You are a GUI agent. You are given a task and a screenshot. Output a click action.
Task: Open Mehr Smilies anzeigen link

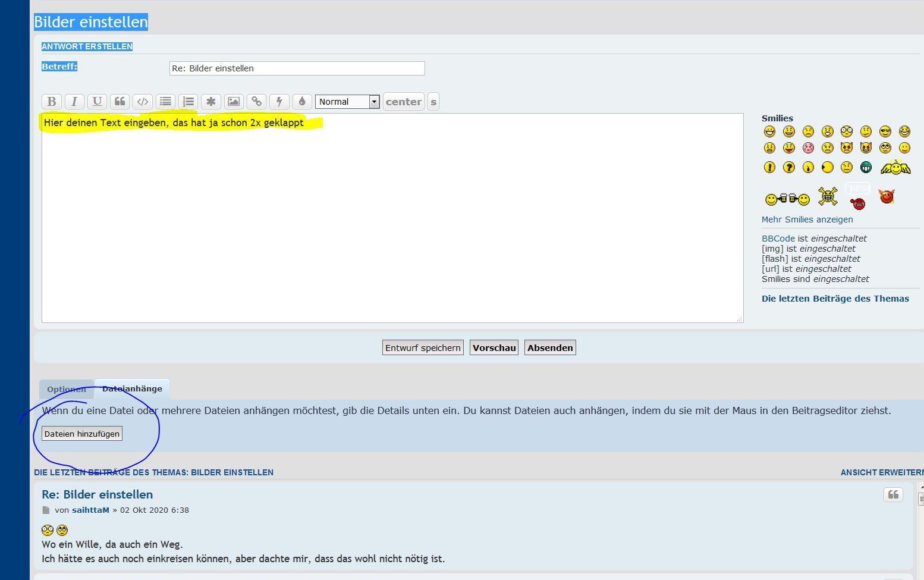(807, 220)
